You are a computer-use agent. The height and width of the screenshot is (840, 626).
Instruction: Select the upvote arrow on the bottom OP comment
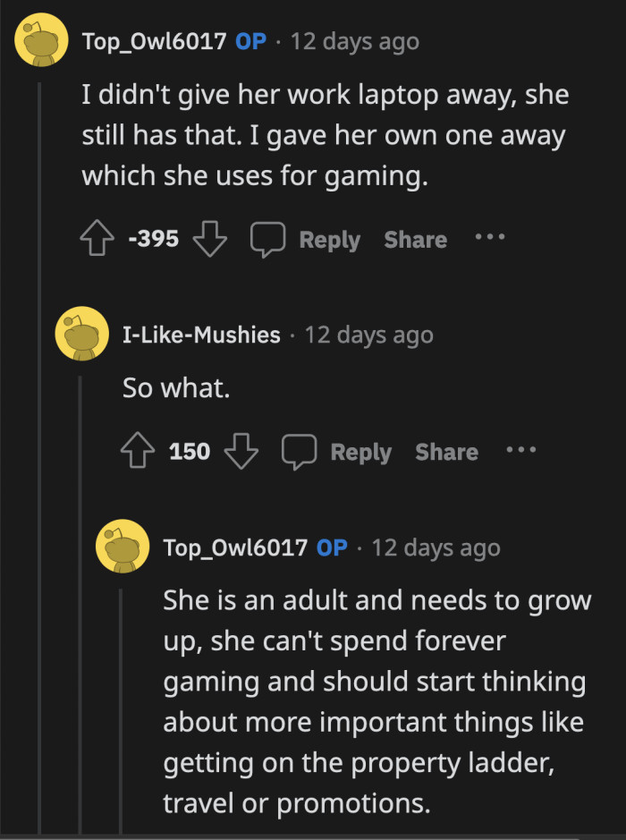(177, 836)
